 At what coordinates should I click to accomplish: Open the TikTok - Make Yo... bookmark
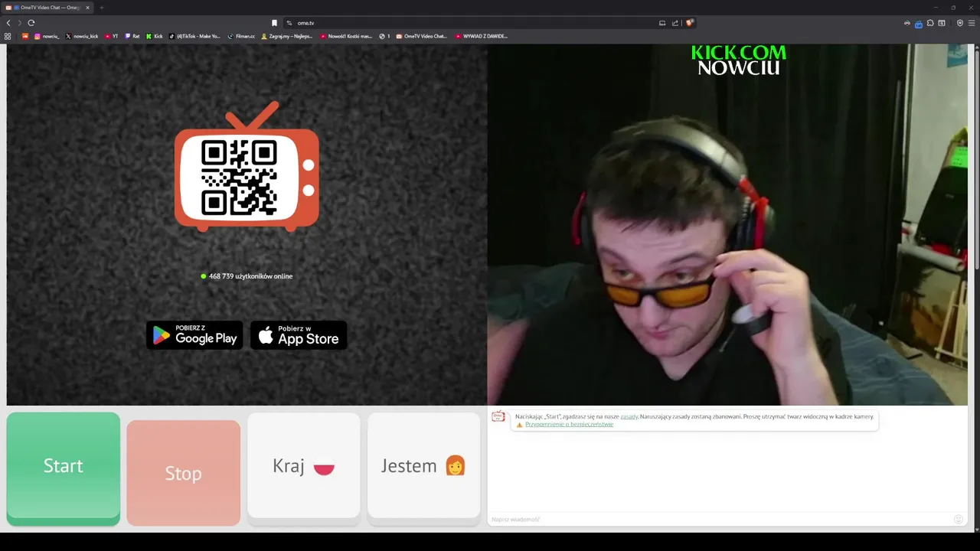194,36
